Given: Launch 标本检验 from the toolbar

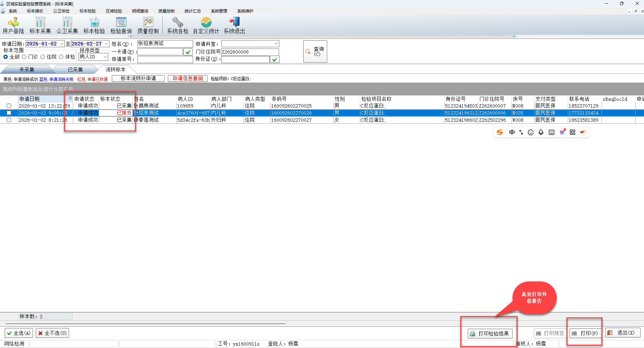Looking at the screenshot, I should (94, 26).
